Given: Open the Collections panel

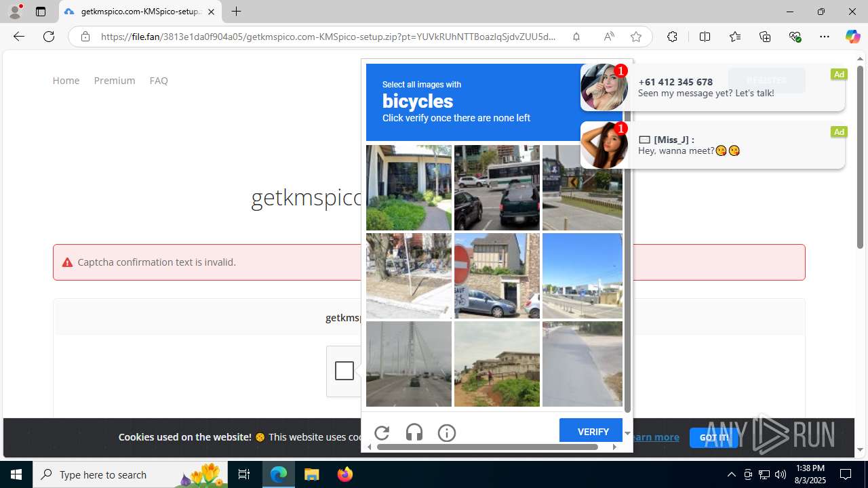Looking at the screenshot, I should [x=765, y=37].
